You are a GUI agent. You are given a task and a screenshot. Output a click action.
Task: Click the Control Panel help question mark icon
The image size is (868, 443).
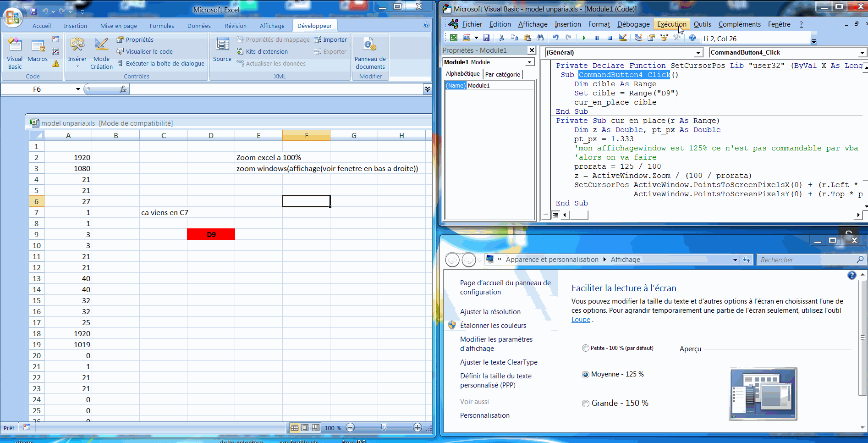tap(852, 275)
